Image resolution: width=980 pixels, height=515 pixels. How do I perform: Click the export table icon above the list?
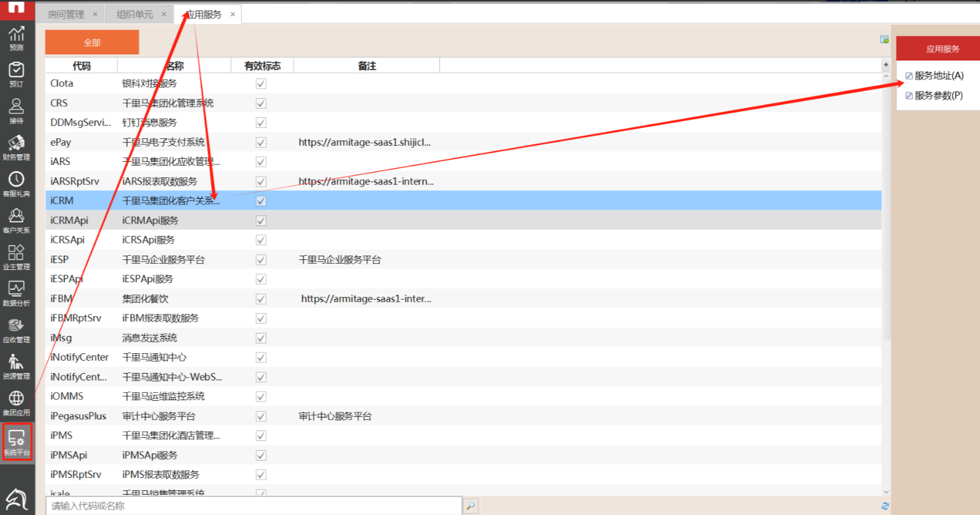(x=884, y=40)
